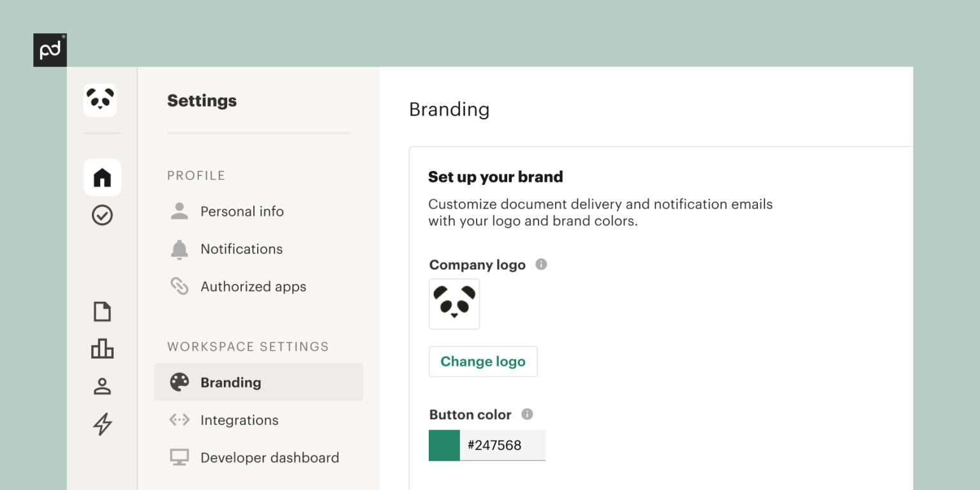Click the #247568 hex value field

[503, 445]
